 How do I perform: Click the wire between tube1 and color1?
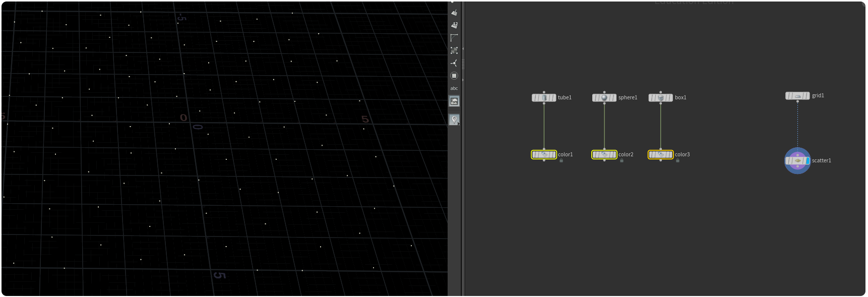(x=544, y=126)
